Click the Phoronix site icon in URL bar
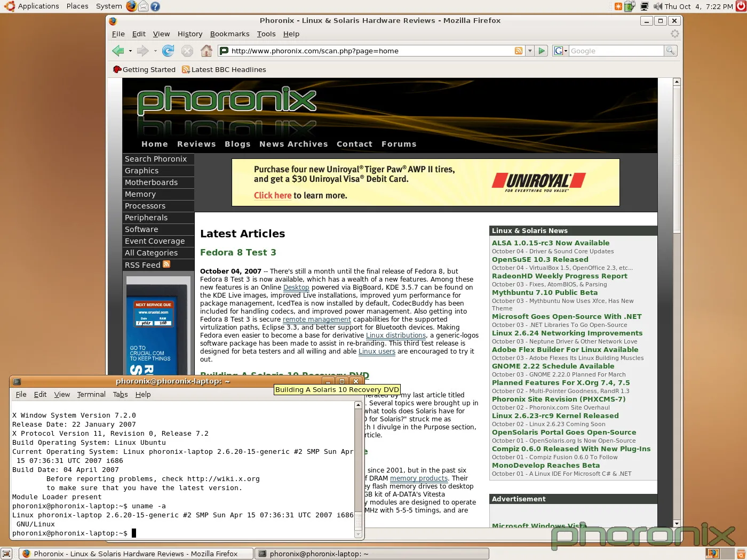This screenshot has height=560, width=747. (224, 51)
